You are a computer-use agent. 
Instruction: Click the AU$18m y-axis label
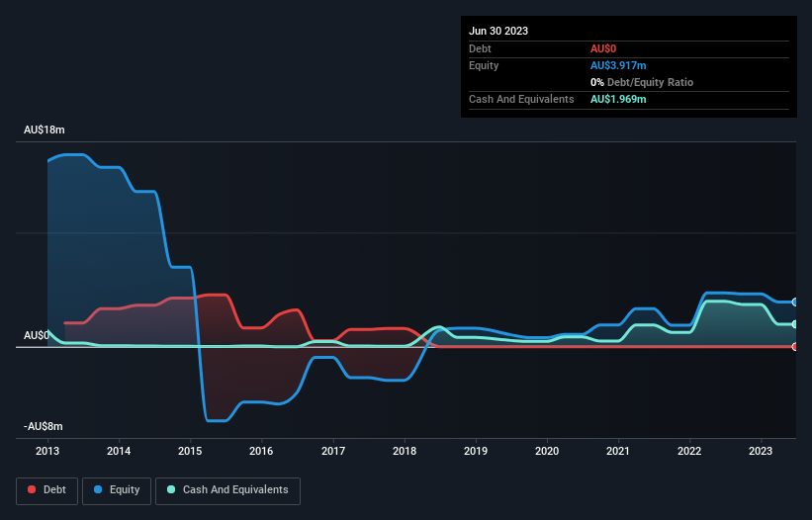point(45,130)
